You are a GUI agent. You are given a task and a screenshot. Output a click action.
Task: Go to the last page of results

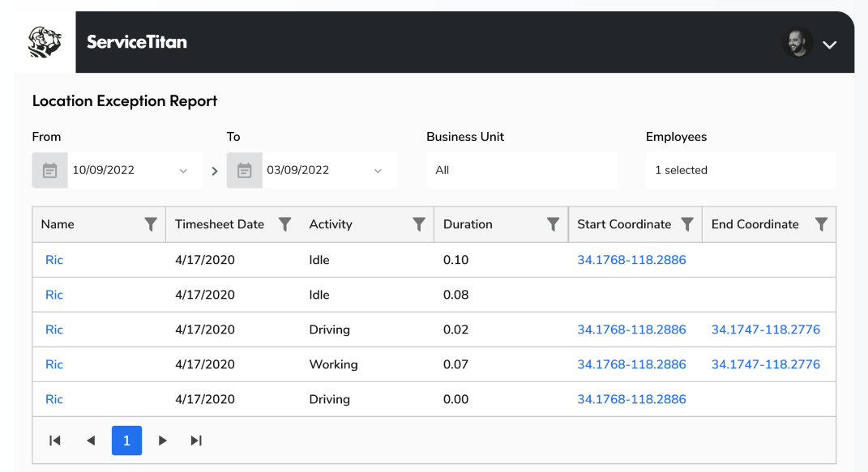pyautogui.click(x=195, y=440)
